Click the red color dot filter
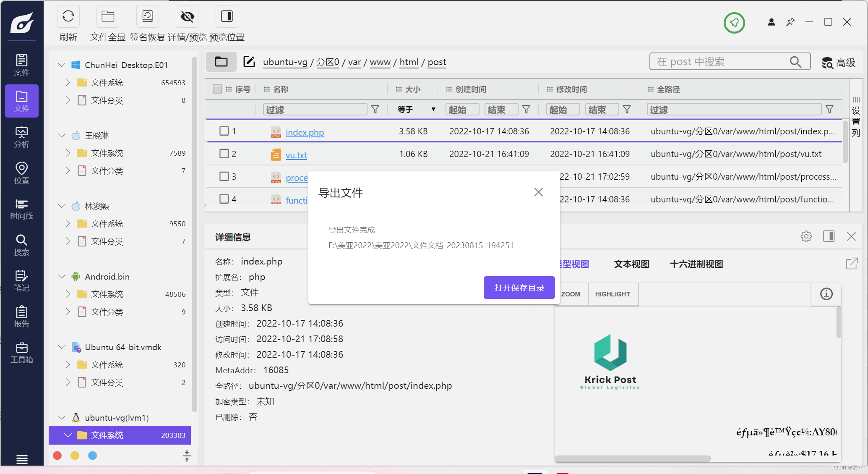The image size is (868, 474). click(x=57, y=456)
